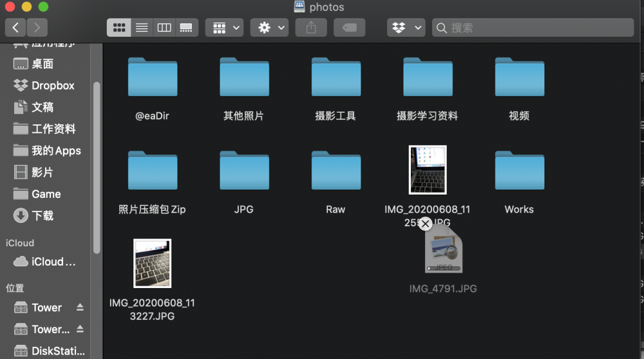
Task: Select the Works folder icon
Action: tap(520, 170)
